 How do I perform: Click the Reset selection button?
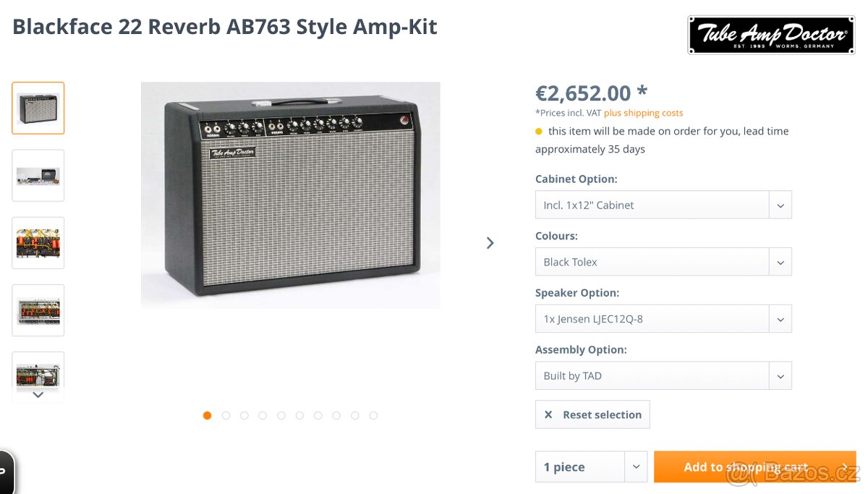click(592, 414)
